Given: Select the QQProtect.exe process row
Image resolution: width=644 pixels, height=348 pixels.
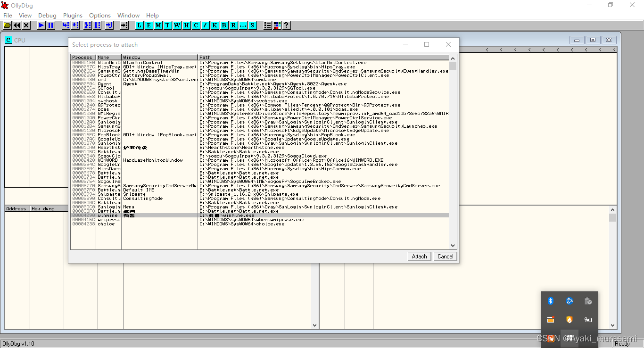Looking at the screenshot, I should [x=260, y=105].
